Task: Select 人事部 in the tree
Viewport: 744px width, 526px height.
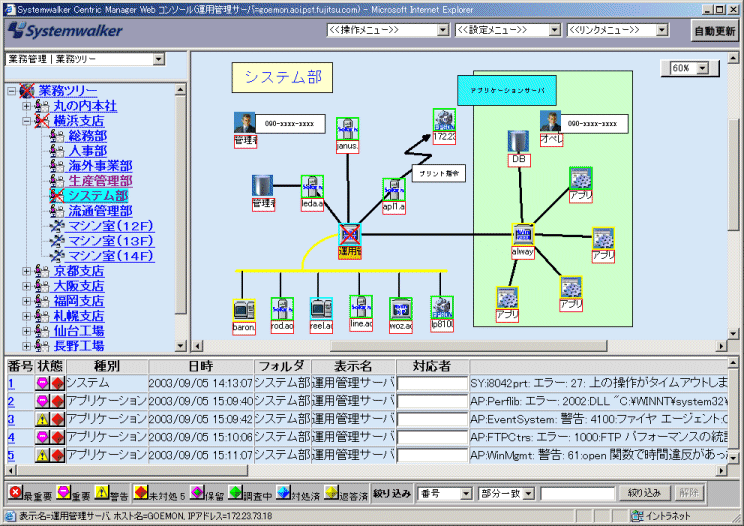Action: pyautogui.click(x=88, y=151)
